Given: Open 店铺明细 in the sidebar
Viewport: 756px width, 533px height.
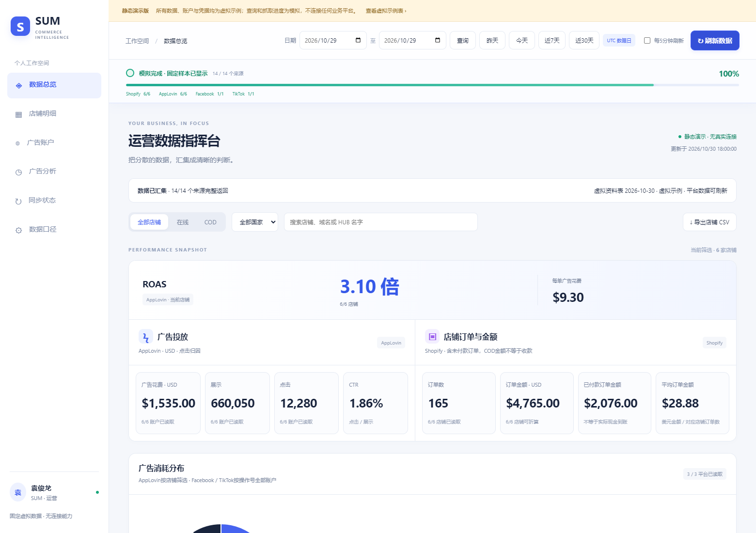Looking at the screenshot, I should (54, 114).
